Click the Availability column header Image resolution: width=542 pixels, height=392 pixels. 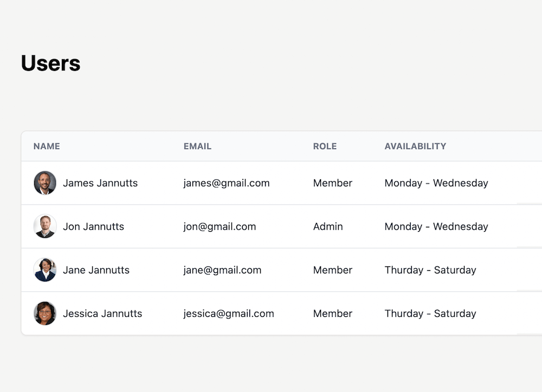415,146
